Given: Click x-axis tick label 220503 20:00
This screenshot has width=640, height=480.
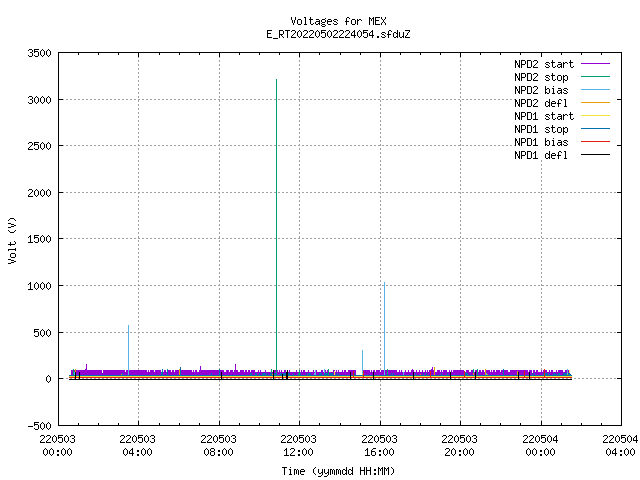Looking at the screenshot, I should point(459,446).
